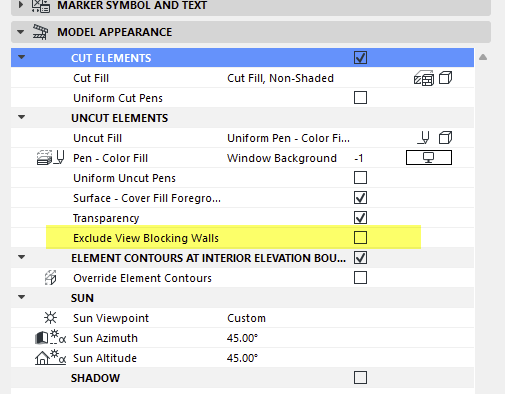Select the Cut Fill label
505x394 pixels.
91,78
